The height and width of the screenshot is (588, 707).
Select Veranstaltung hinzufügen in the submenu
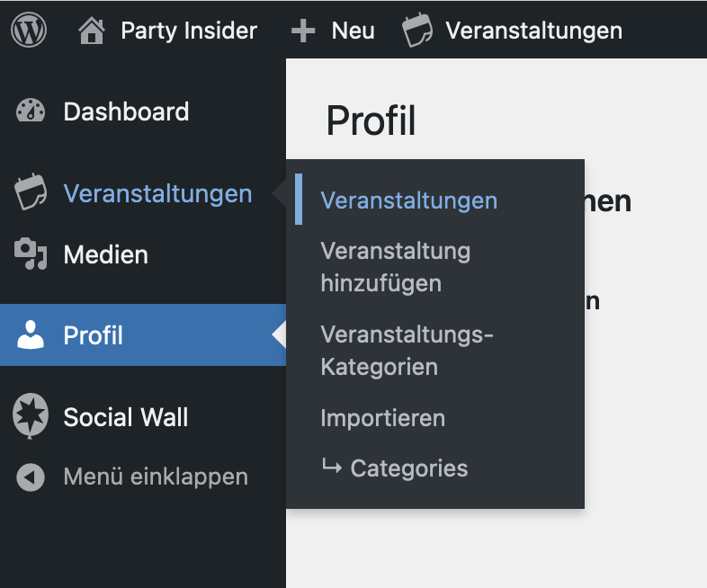395,266
